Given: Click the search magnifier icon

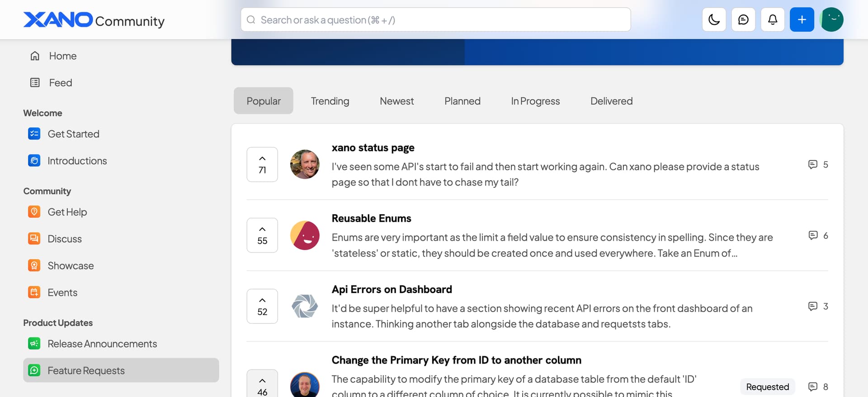Looking at the screenshot, I should click(251, 20).
